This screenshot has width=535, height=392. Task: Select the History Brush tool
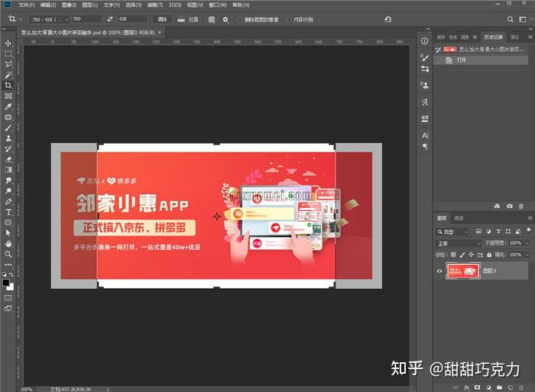pyautogui.click(x=8, y=149)
